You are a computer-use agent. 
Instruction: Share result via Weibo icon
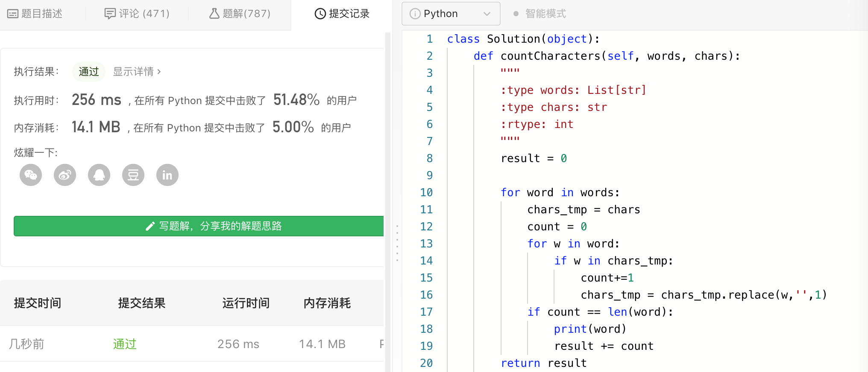point(65,175)
